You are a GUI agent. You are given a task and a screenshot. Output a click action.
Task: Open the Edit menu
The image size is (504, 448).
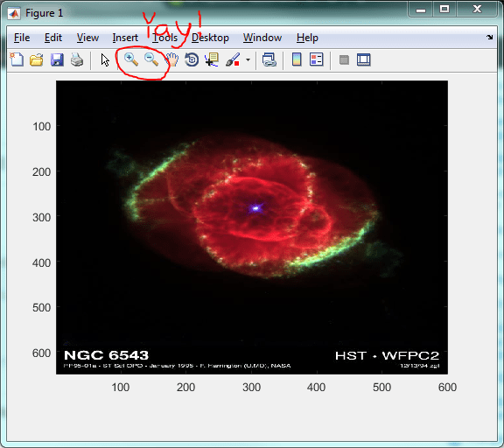[53, 38]
